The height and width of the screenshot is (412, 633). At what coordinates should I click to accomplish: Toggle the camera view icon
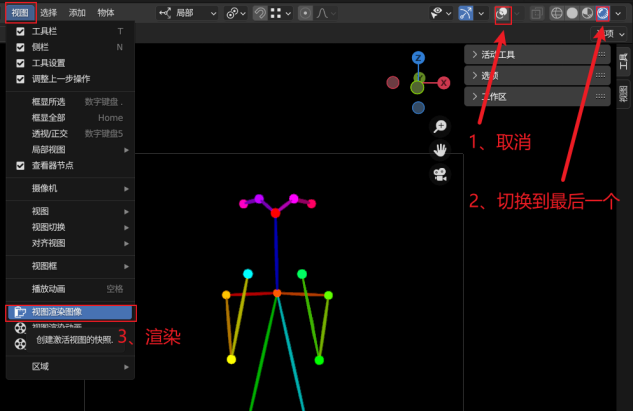pyautogui.click(x=440, y=174)
